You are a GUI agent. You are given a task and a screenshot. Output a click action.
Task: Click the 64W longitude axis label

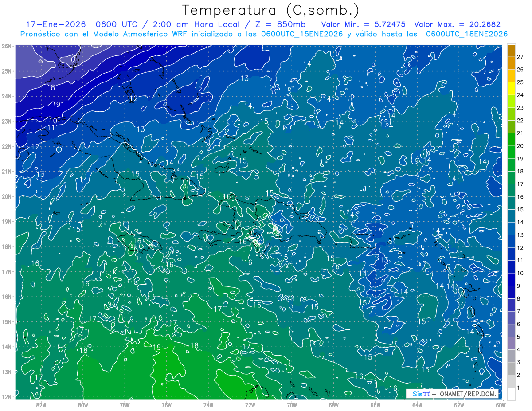click(x=417, y=405)
